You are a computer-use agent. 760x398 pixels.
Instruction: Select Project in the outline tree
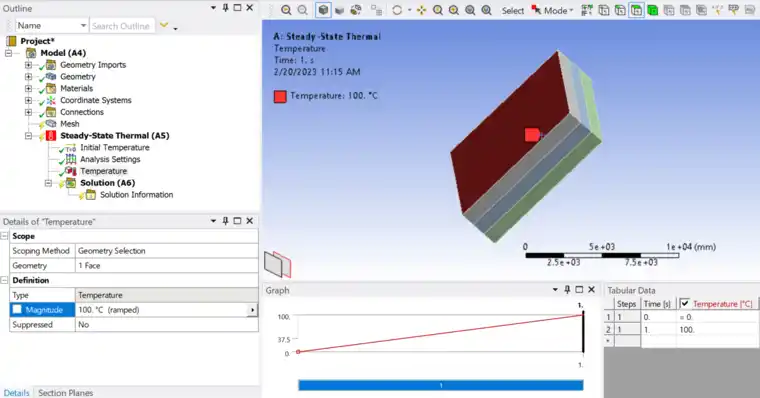(x=37, y=41)
